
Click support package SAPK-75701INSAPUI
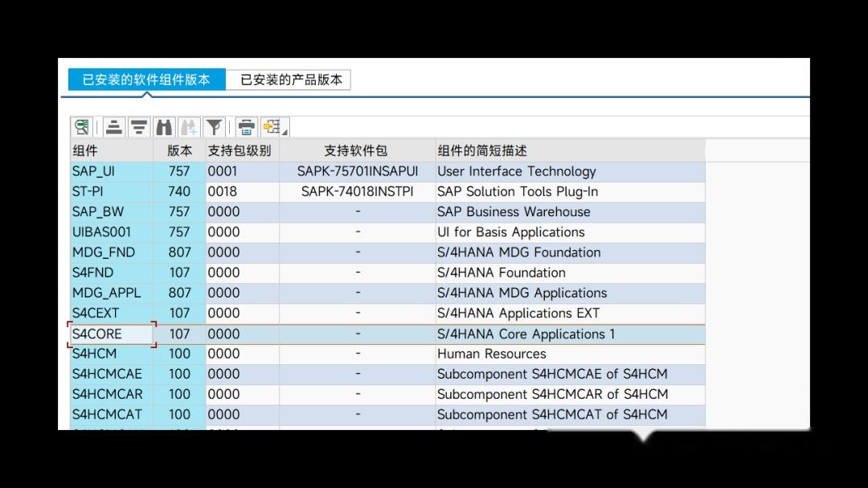tap(357, 171)
